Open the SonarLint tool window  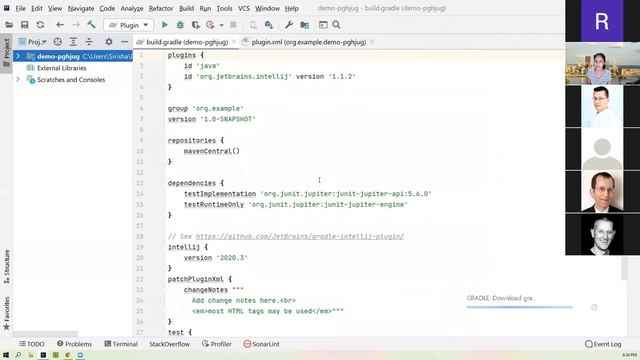pyautogui.click(x=262, y=344)
